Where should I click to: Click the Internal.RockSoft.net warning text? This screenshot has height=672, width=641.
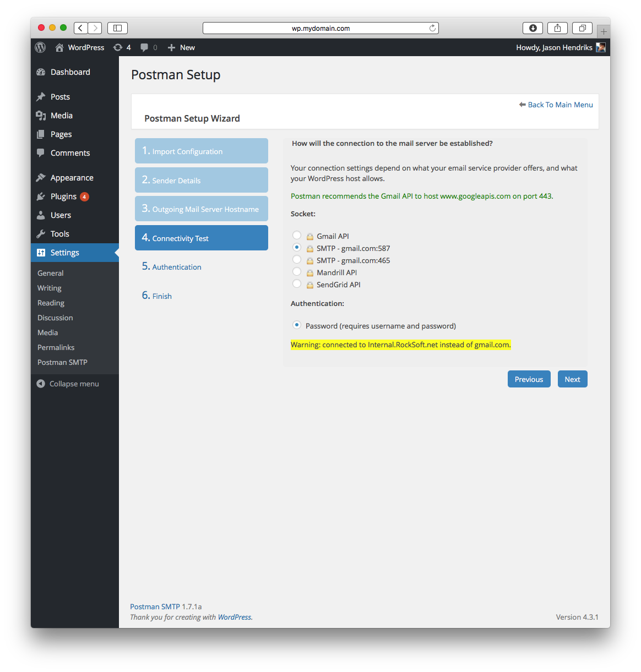pyautogui.click(x=401, y=345)
